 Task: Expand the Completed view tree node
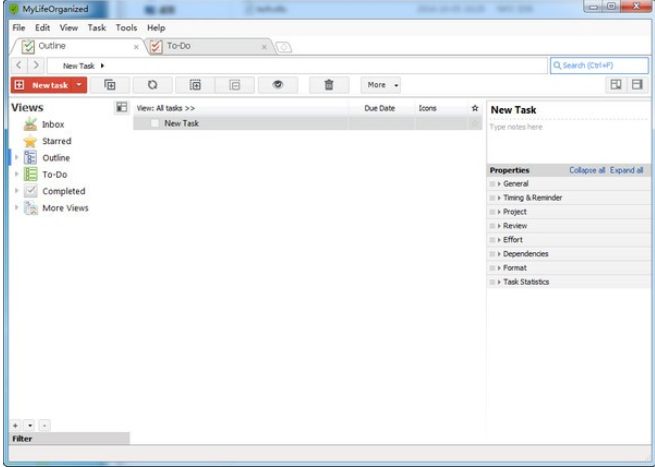pyautogui.click(x=17, y=191)
